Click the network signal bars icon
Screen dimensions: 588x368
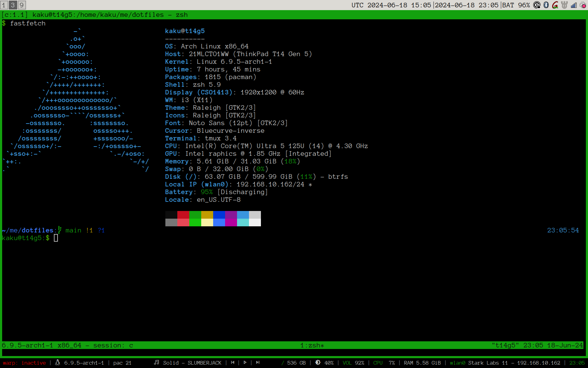point(574,5)
